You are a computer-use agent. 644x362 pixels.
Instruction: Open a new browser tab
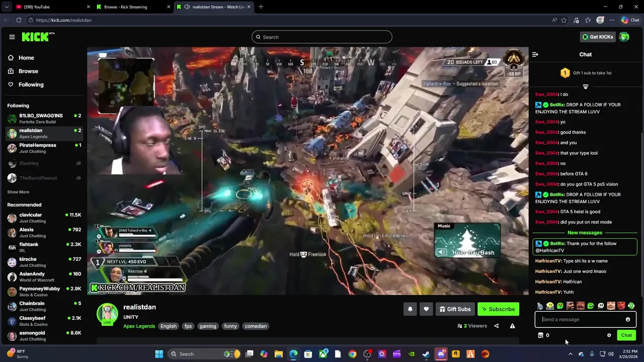pos(261,7)
